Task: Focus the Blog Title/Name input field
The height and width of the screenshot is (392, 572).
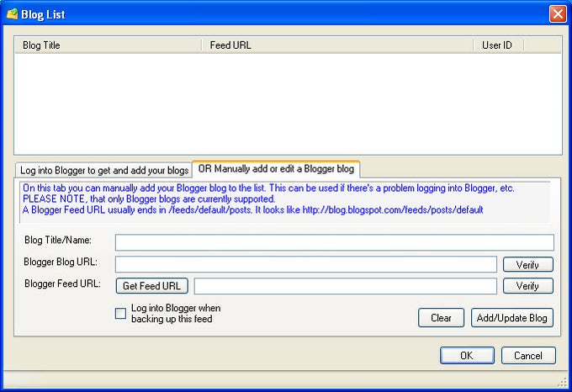Action: [335, 242]
